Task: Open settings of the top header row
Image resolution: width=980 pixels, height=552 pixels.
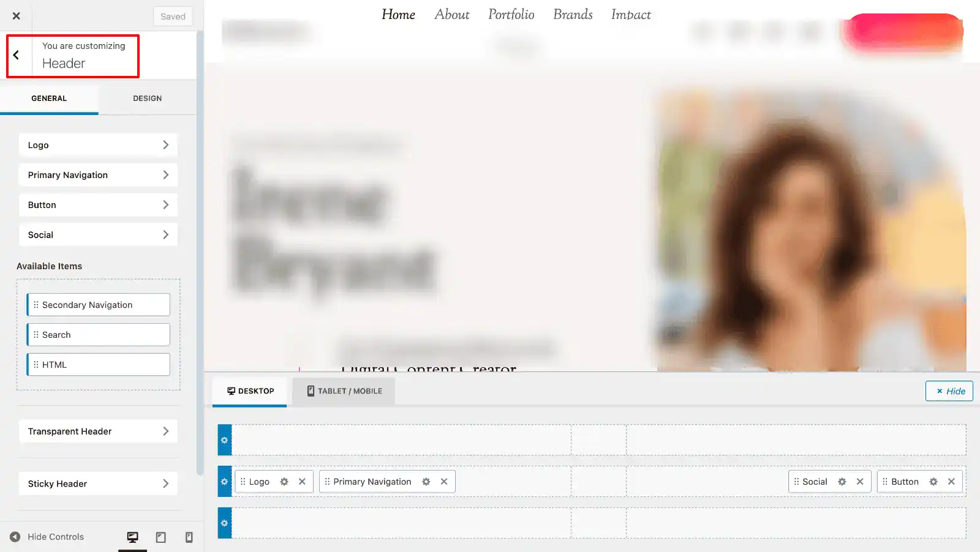Action: (225, 440)
